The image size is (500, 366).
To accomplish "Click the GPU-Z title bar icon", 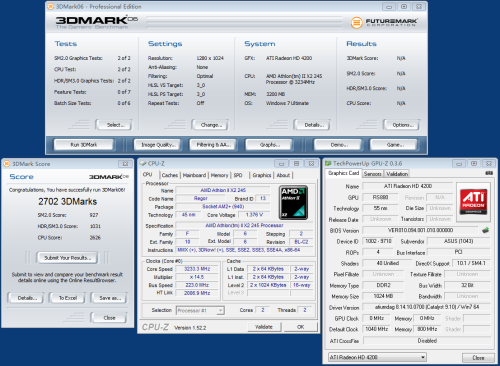I will click(328, 163).
